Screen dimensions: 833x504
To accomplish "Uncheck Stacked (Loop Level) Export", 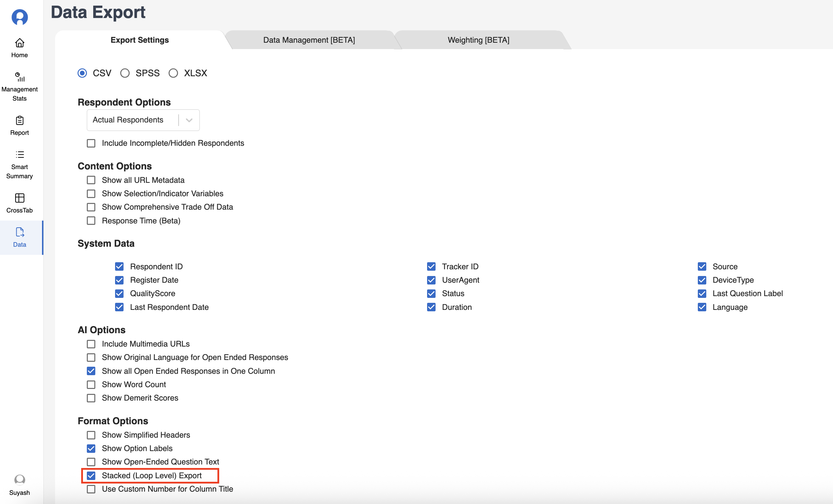I will click(91, 476).
